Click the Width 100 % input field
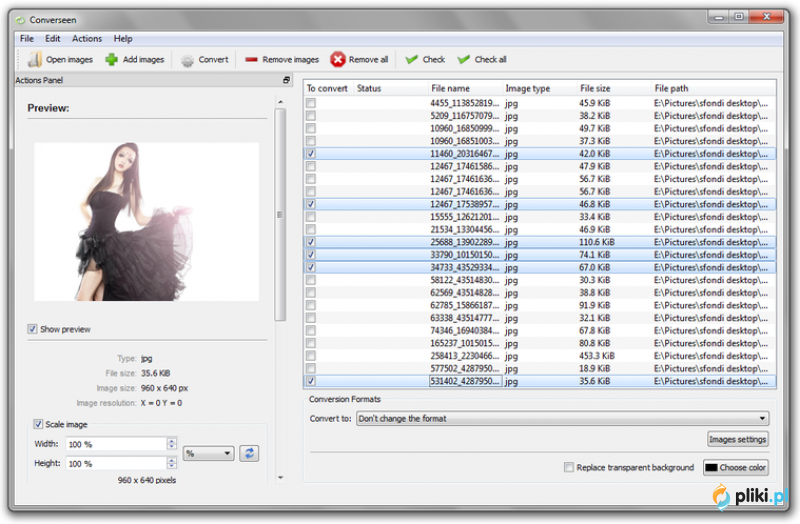Image resolution: width=800 pixels, height=524 pixels. [116, 444]
